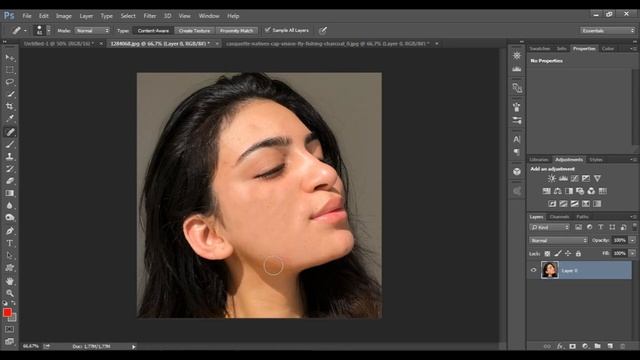Toggle lock transparent pixels
Viewport: 640px width, 360px height.
coord(547,253)
